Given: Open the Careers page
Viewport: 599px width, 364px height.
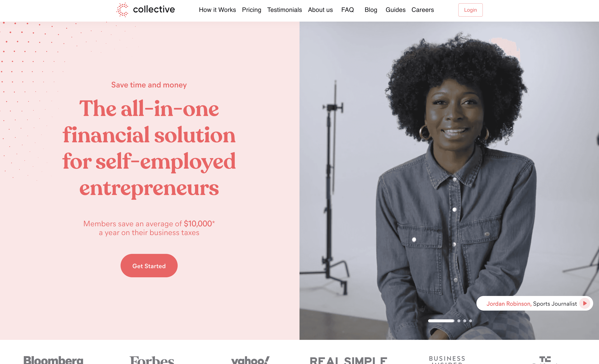Looking at the screenshot, I should (422, 10).
